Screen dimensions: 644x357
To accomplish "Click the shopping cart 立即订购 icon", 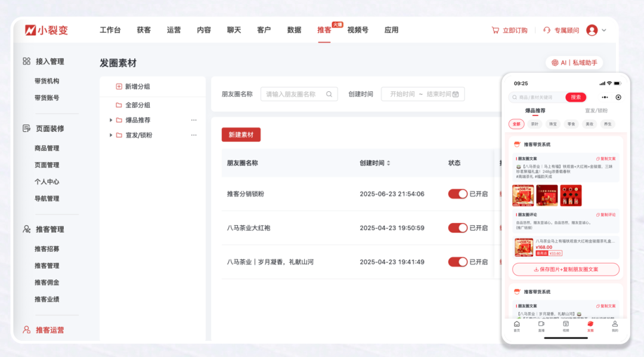I will (496, 30).
